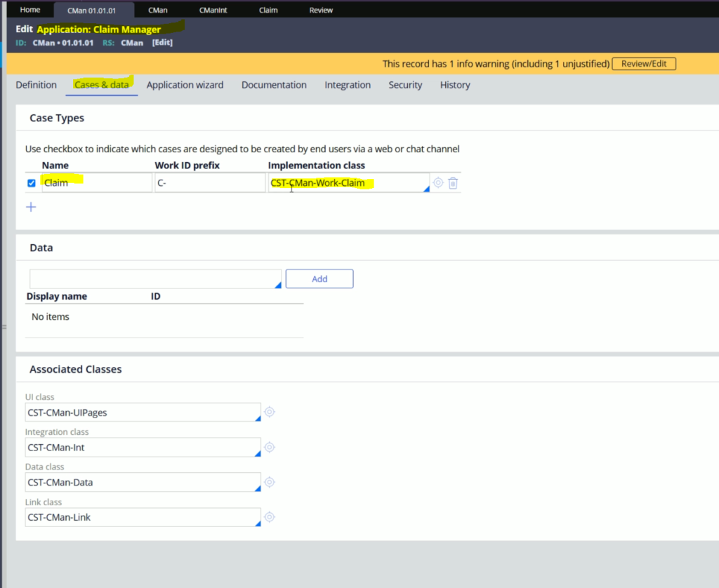Go to the Security tab
The width and height of the screenshot is (719, 588).
(x=405, y=85)
